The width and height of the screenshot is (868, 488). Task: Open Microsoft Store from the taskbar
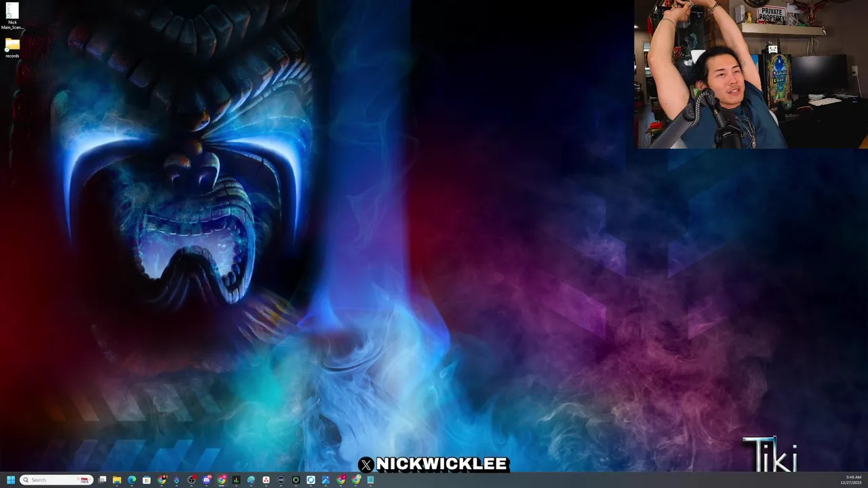pos(146,480)
